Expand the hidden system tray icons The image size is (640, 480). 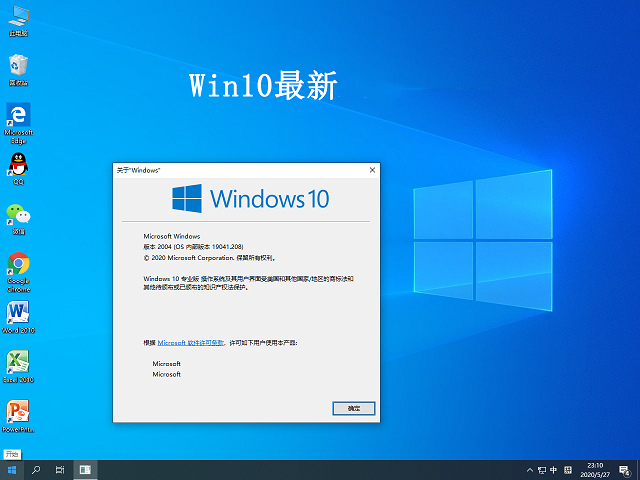[529, 470]
